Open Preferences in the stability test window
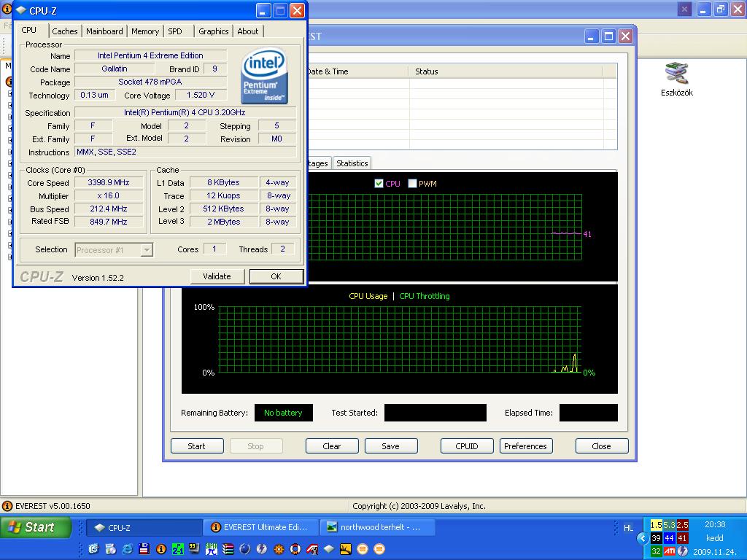The image size is (747, 560). 526,446
